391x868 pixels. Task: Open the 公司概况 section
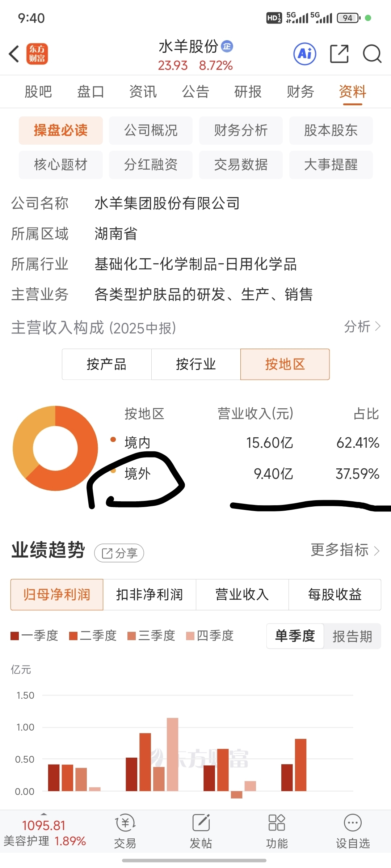click(151, 130)
